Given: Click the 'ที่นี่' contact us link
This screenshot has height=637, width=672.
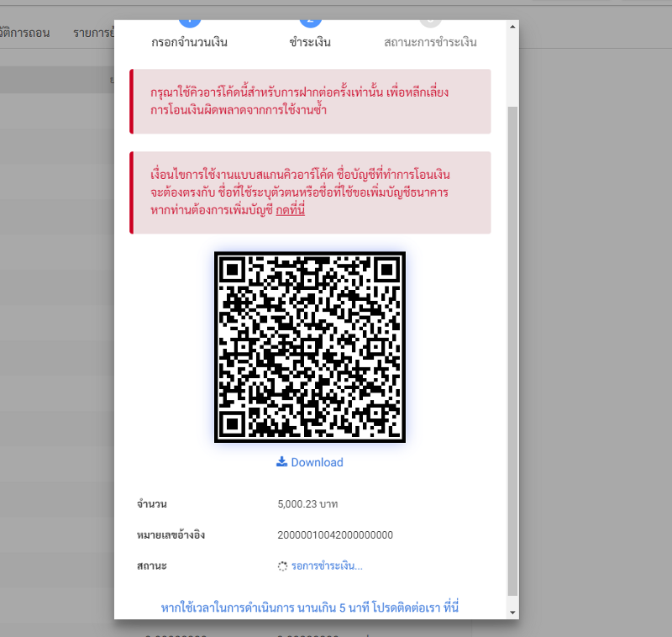Looking at the screenshot, I should (x=451, y=608).
